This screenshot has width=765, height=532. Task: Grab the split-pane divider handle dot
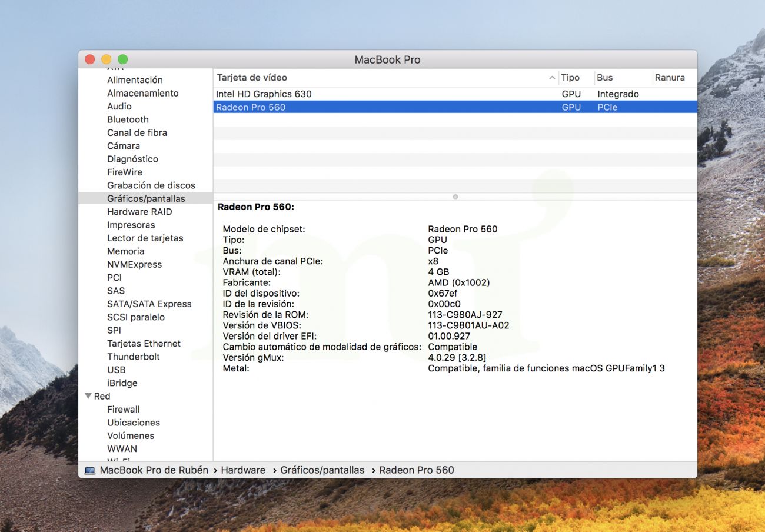(455, 197)
